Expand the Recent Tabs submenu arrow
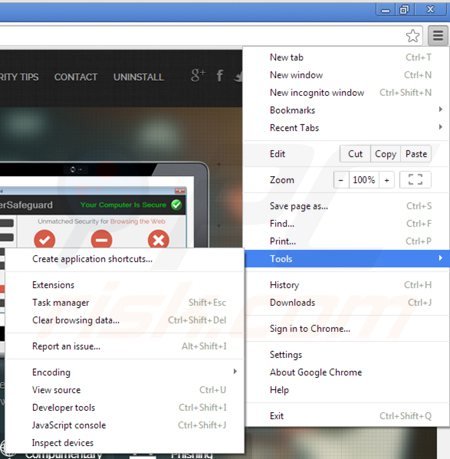 tap(440, 127)
